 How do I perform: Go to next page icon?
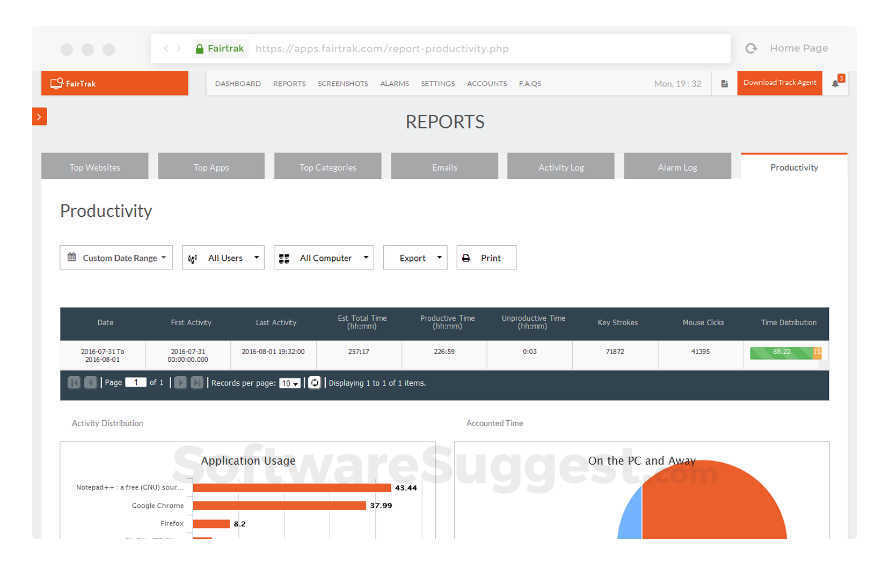click(180, 383)
